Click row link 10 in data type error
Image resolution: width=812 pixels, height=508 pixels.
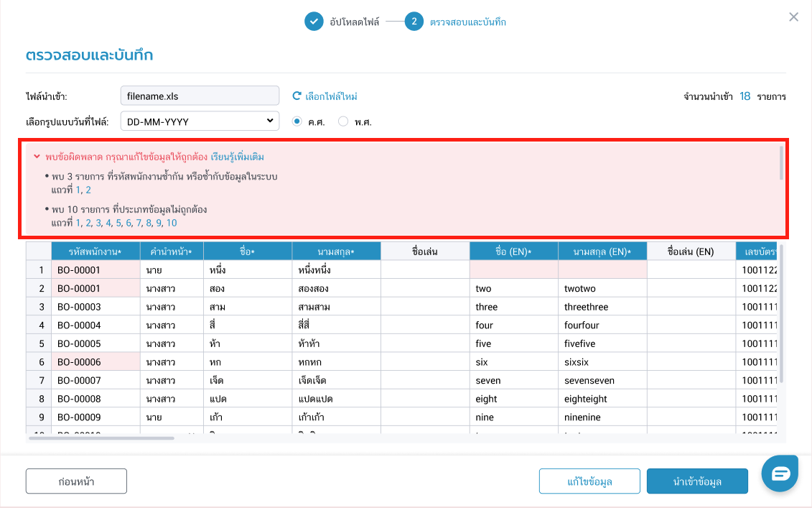pyautogui.click(x=172, y=223)
